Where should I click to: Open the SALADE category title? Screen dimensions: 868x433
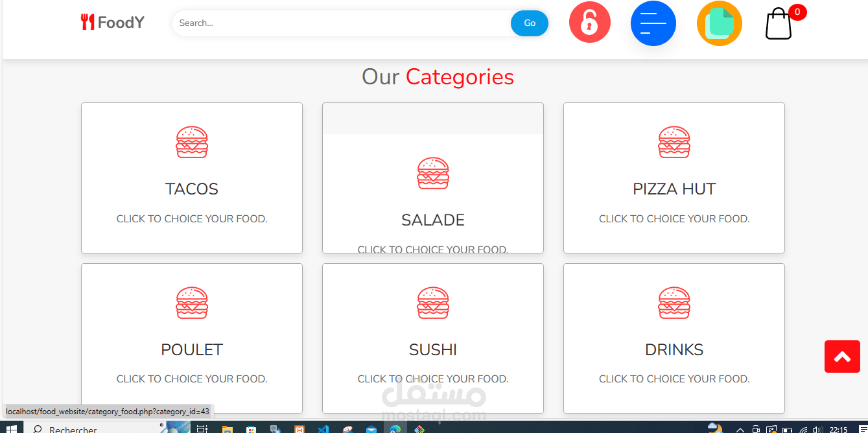coord(433,220)
